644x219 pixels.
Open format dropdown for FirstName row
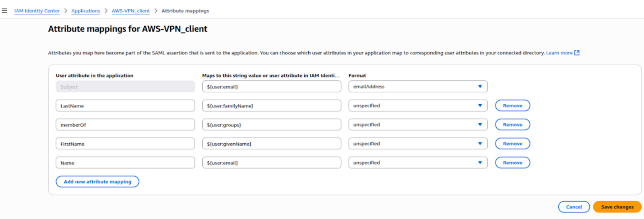(418, 144)
